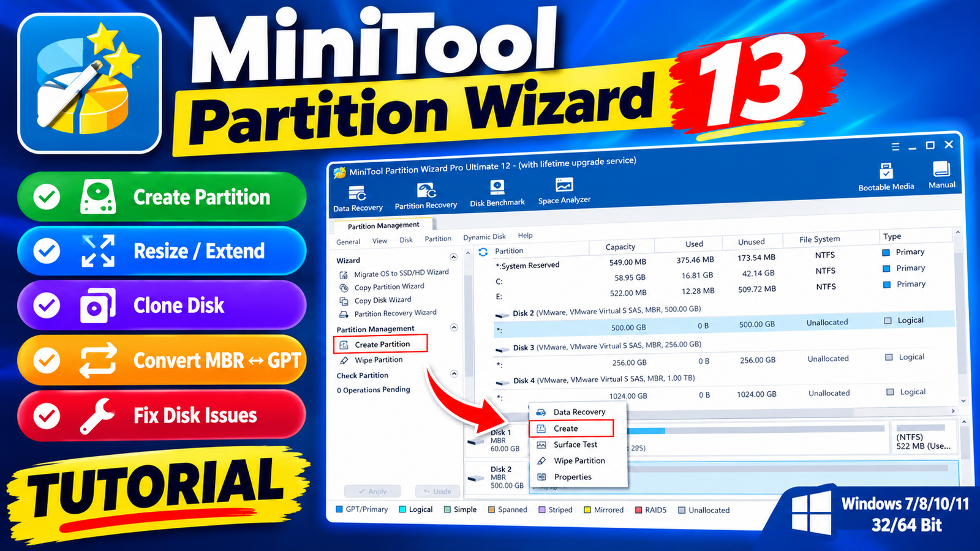The width and height of the screenshot is (980, 551).
Task: Choose Wipe Partition from the context menu
Action: click(578, 460)
